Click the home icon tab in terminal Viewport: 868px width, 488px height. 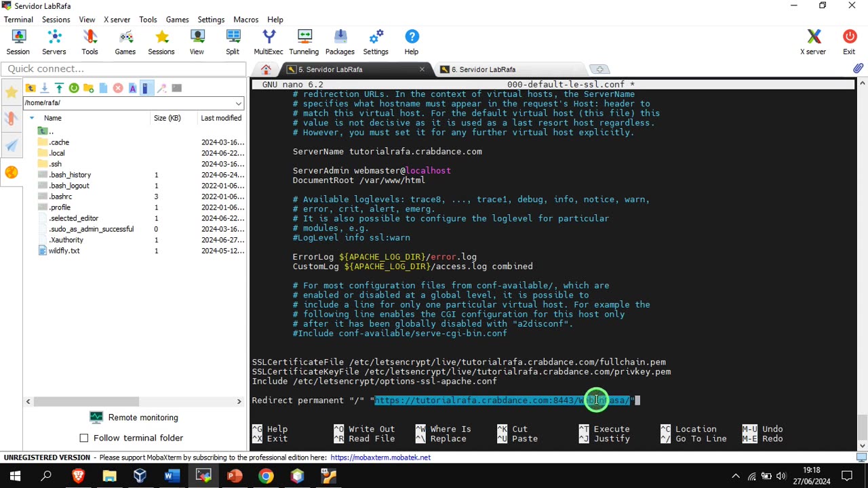(x=266, y=69)
